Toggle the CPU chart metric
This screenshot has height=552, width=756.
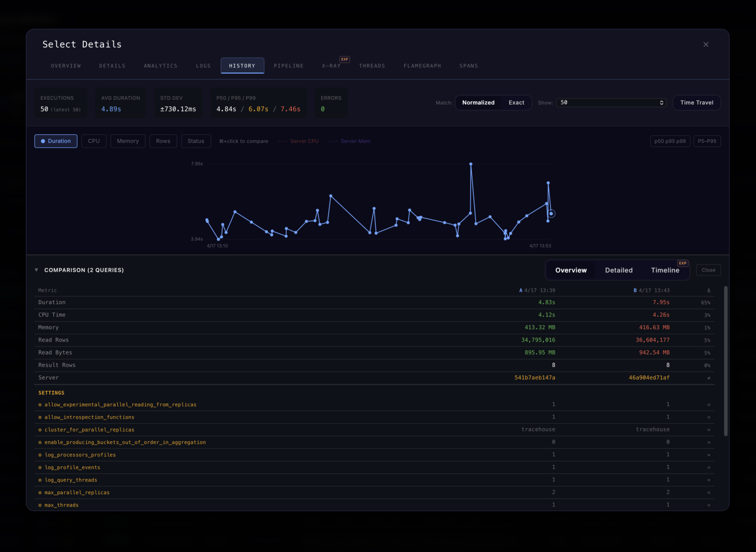(x=94, y=141)
